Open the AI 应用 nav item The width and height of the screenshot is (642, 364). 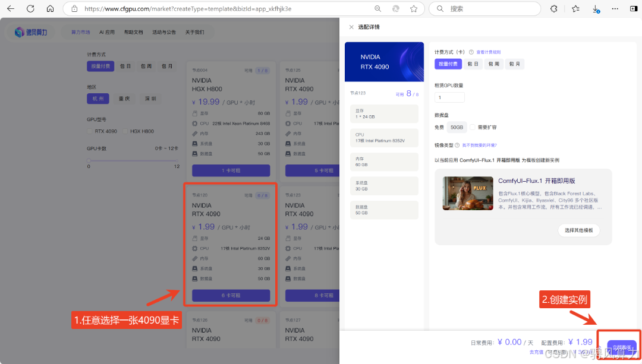[x=107, y=32]
